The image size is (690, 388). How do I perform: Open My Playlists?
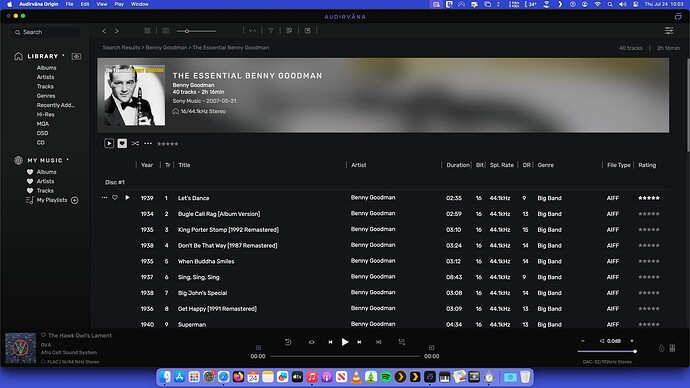point(52,200)
